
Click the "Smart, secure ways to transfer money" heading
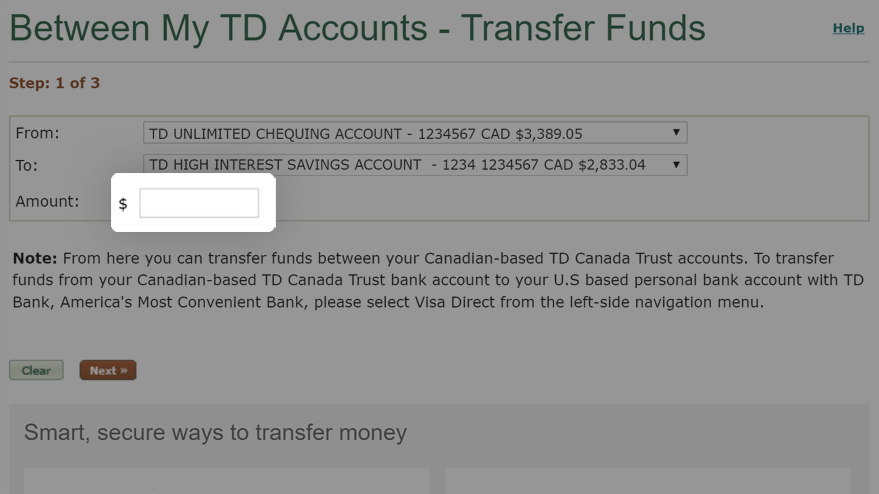[215, 432]
